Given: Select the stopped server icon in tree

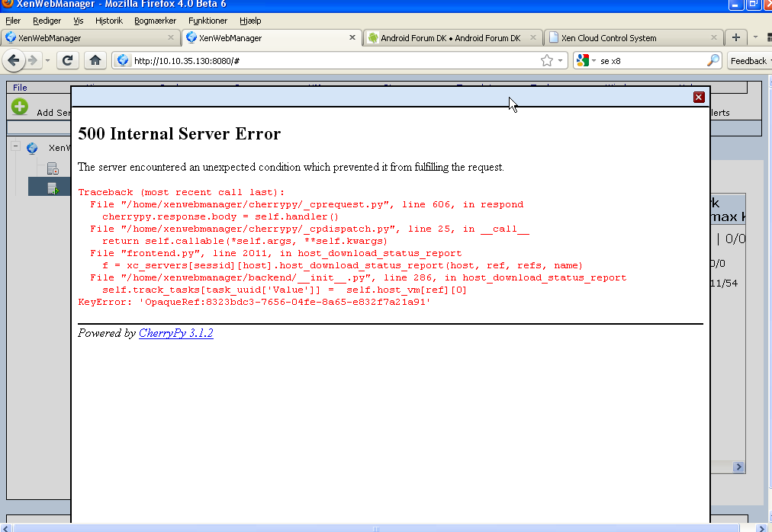Looking at the screenshot, I should point(53,168).
